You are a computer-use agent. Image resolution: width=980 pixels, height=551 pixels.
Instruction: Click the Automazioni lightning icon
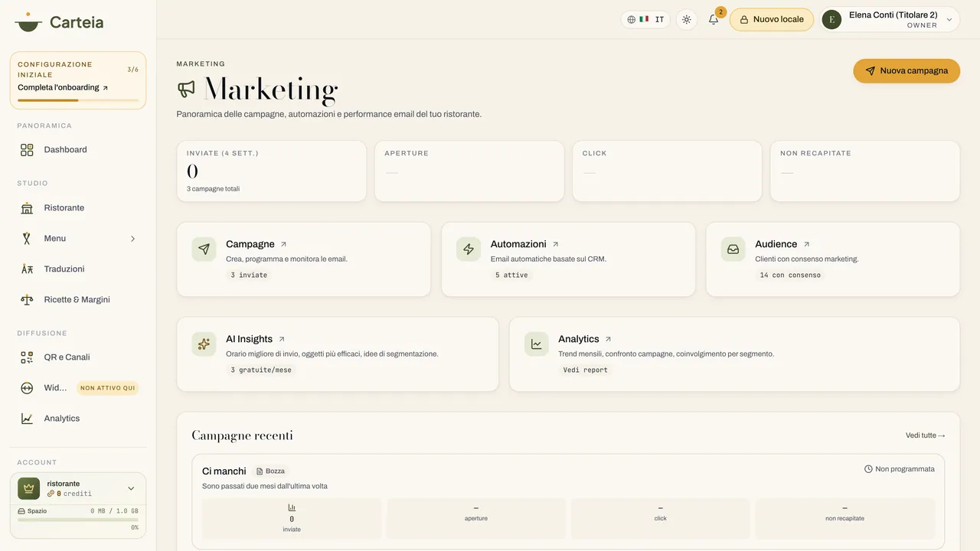(x=469, y=249)
